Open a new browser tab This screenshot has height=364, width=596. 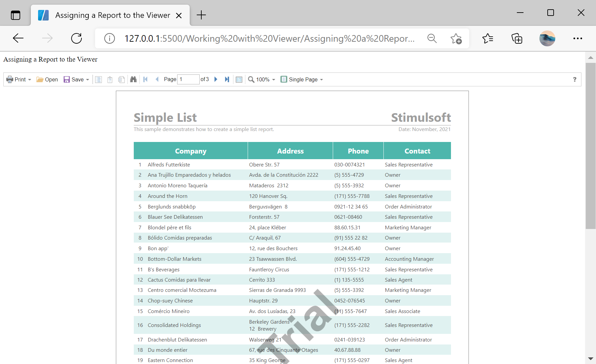[201, 15]
